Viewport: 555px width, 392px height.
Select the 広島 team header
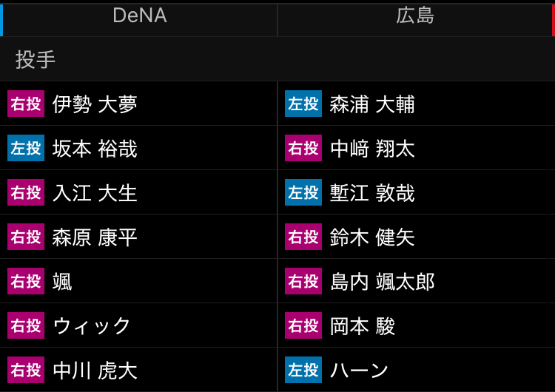pyautogui.click(x=416, y=20)
